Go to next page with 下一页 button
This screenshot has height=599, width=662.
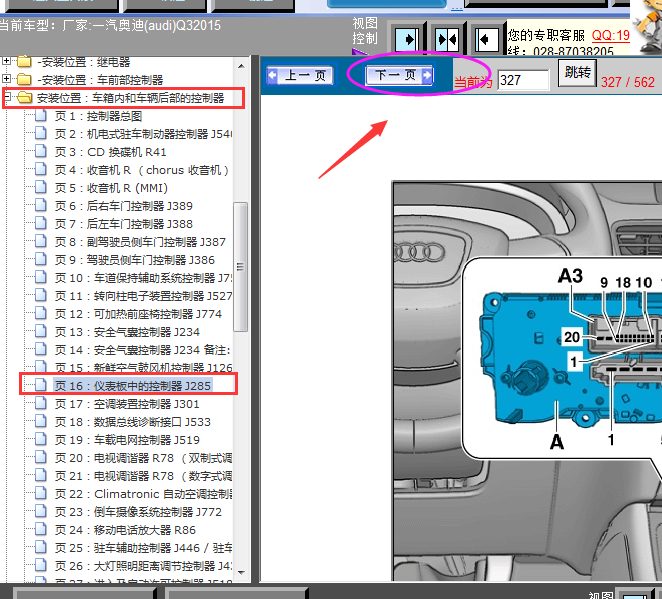399,76
